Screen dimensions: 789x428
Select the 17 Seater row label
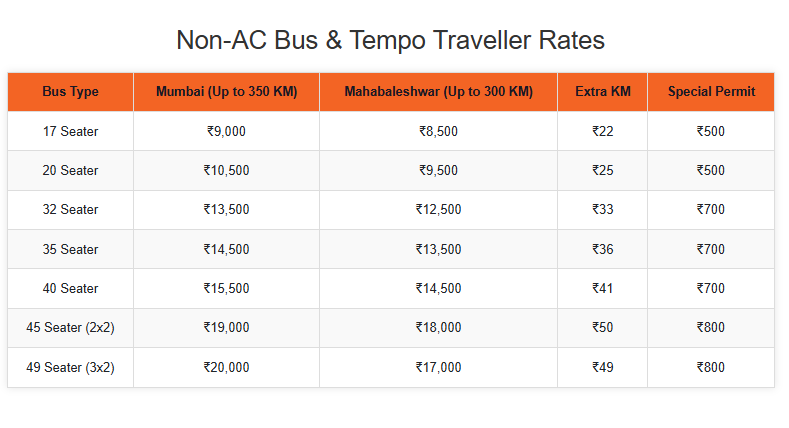(70, 131)
